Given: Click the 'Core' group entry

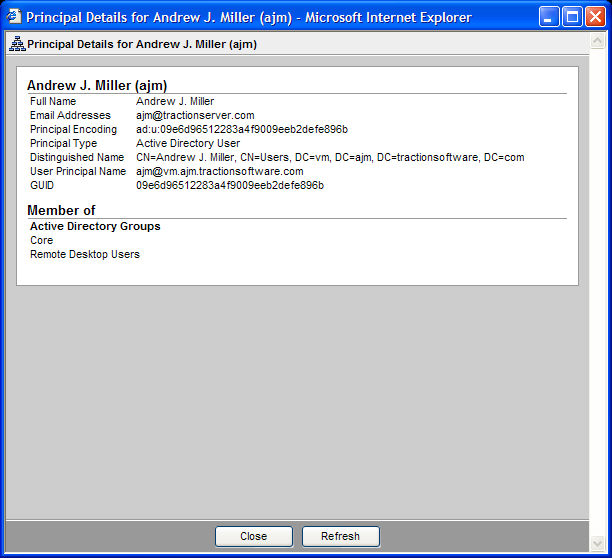Looking at the screenshot, I should click(41, 240).
